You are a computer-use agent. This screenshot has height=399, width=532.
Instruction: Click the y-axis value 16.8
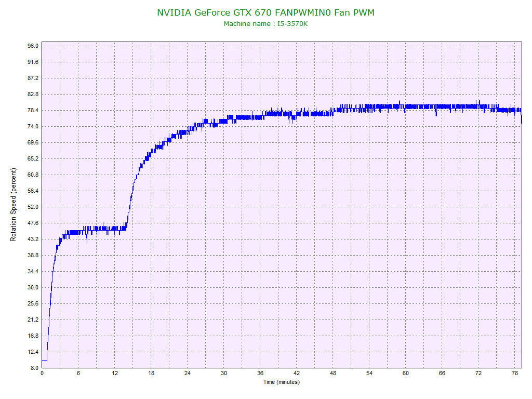coord(33,336)
